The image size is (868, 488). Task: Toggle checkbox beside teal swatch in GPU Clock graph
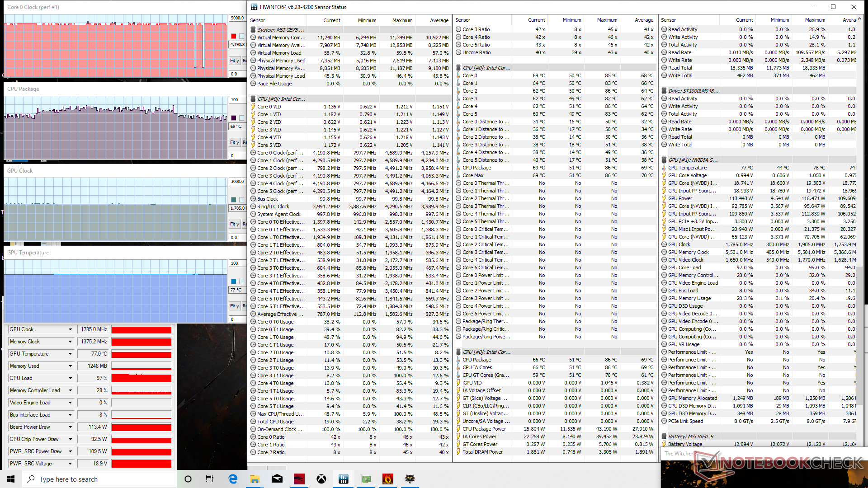click(242, 200)
